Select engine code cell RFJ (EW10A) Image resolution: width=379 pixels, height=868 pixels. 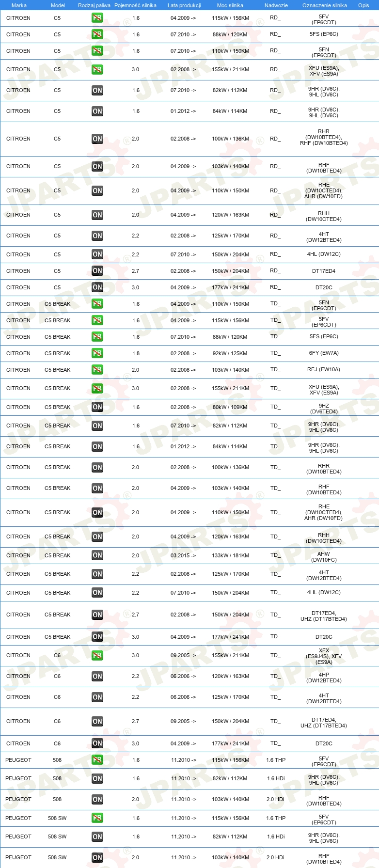(324, 370)
